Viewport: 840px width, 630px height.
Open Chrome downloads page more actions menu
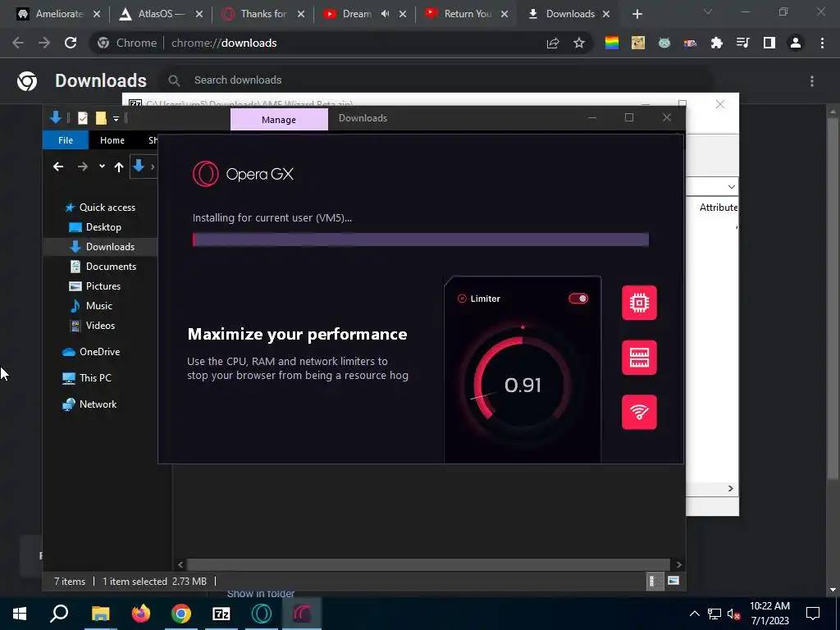[x=812, y=81]
